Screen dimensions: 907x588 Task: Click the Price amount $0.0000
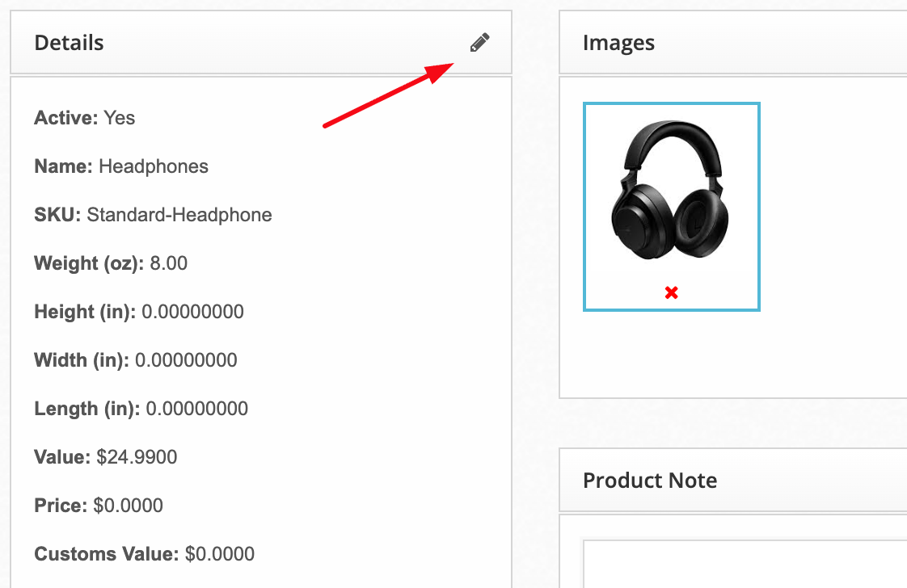coord(128,506)
